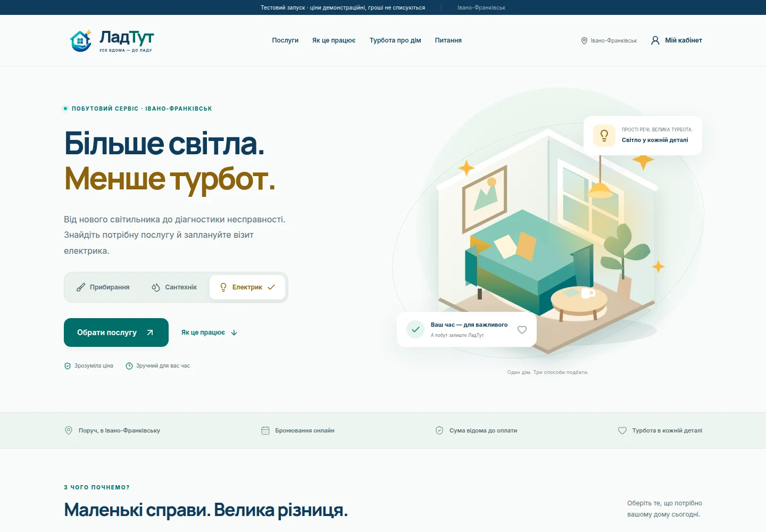The image size is (766, 532).
Task: Go to Турбота про дім in navigation
Action: 395,40
